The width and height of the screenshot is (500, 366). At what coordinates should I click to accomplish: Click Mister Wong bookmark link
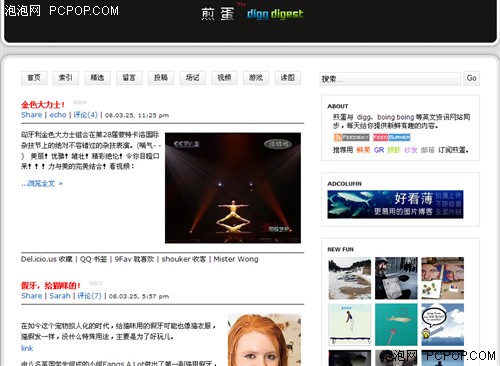(x=236, y=259)
